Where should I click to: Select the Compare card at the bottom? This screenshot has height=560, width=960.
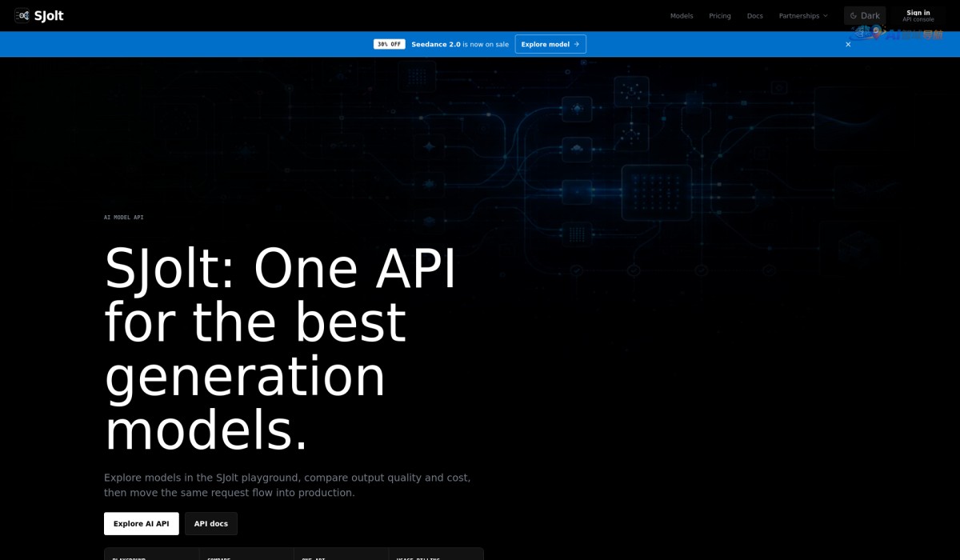tap(246, 554)
